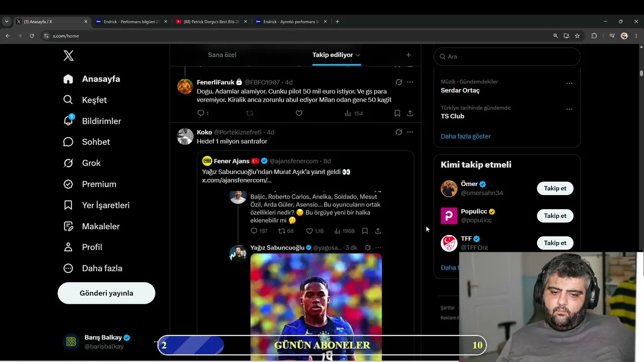The image size is (644, 362).
Task: Open the Premium page
Action: pyautogui.click(x=90, y=184)
